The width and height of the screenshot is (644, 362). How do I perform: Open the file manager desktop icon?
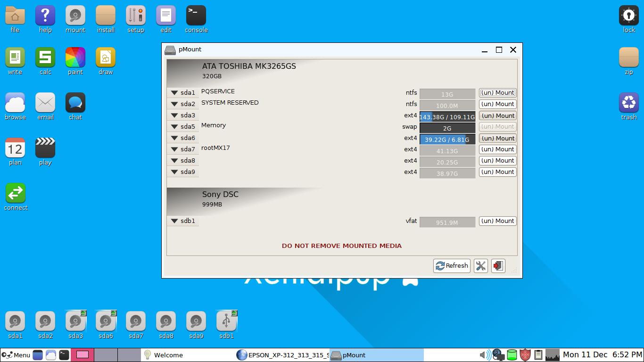[x=15, y=19]
